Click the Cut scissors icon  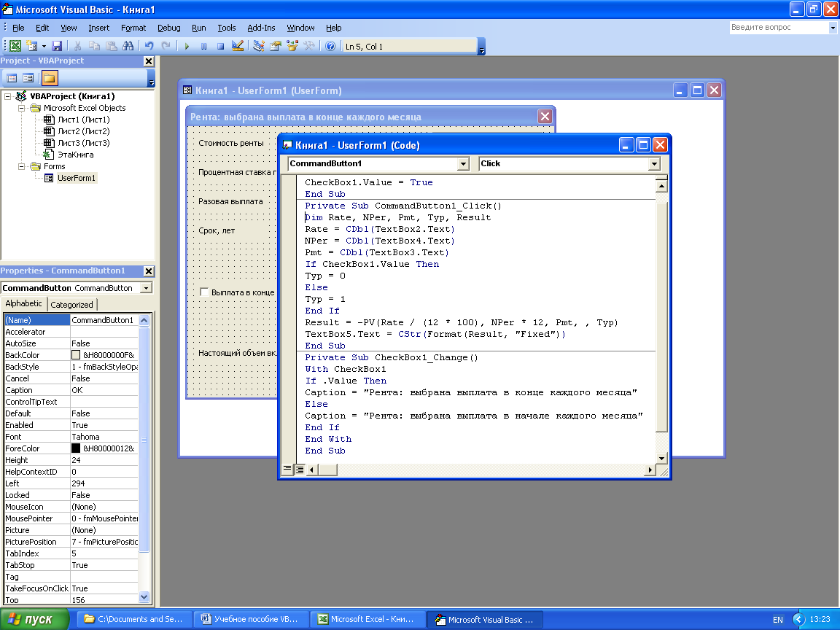pos(78,46)
